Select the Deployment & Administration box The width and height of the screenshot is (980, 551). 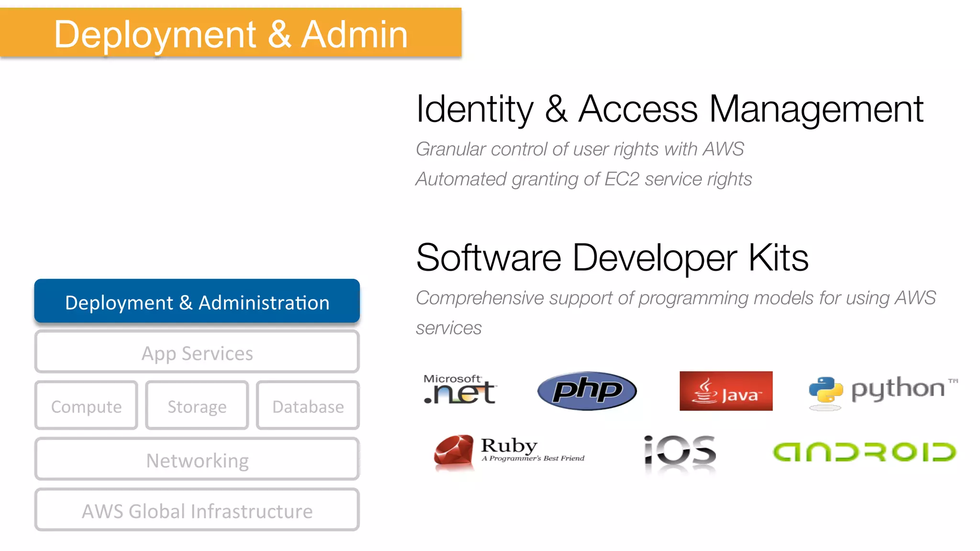(197, 301)
